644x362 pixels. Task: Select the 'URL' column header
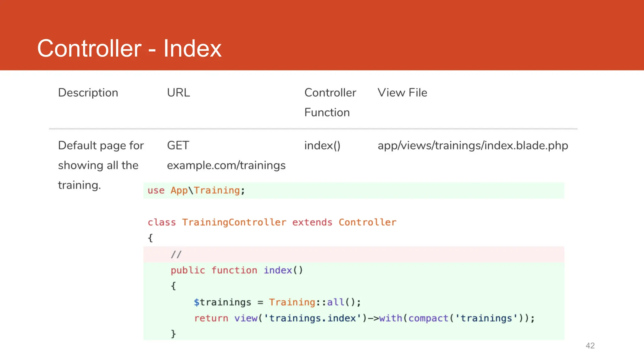(178, 93)
